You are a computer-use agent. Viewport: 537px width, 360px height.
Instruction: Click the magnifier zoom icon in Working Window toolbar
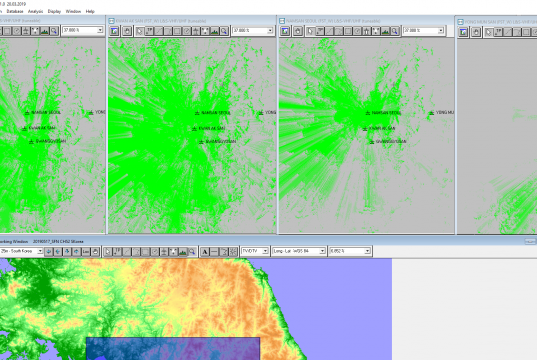tap(192, 252)
